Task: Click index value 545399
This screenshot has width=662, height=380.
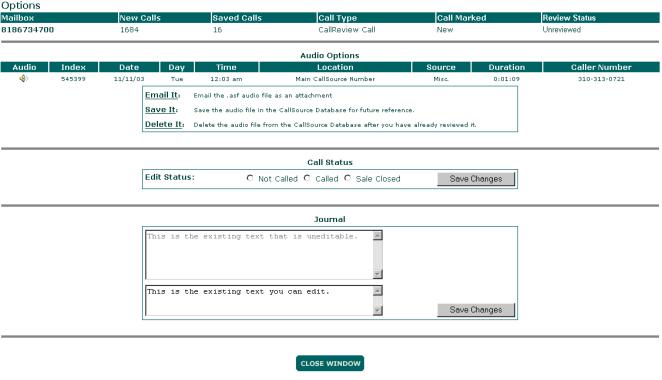Action: point(73,79)
